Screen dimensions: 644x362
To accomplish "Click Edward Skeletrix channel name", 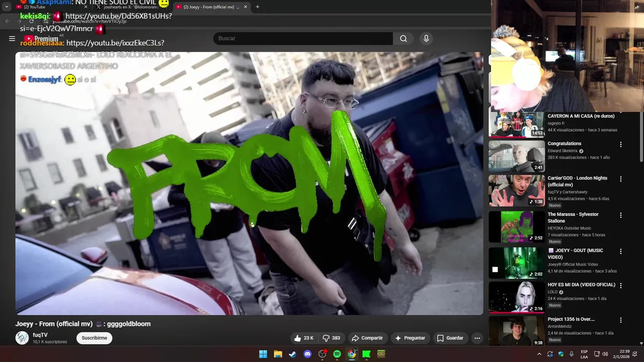I will 562,151.
